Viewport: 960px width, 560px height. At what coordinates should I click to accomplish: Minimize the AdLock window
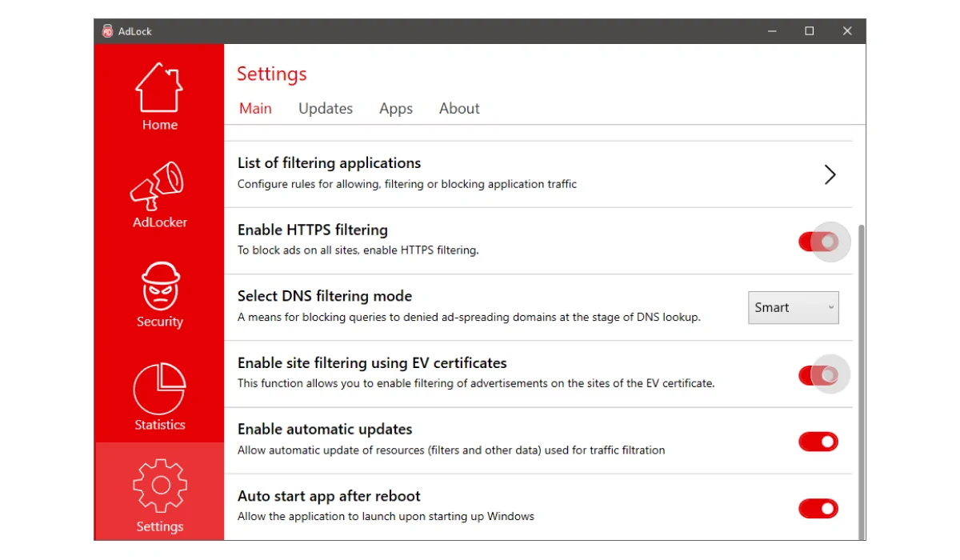[x=772, y=31]
